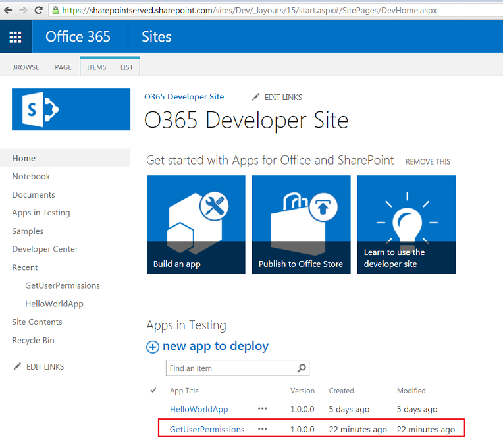This screenshot has height=448, width=503.
Task: Click the green padlock security icon
Action: pyautogui.click(x=55, y=11)
